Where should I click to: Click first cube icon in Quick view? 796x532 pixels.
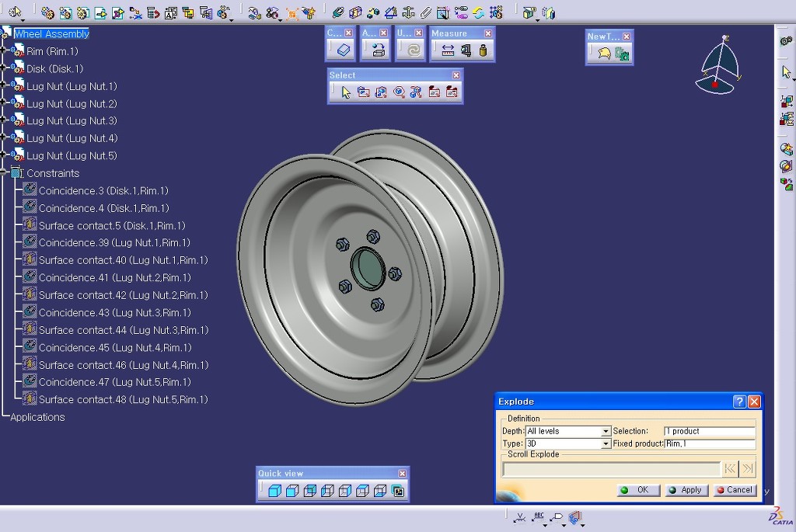tap(274, 491)
